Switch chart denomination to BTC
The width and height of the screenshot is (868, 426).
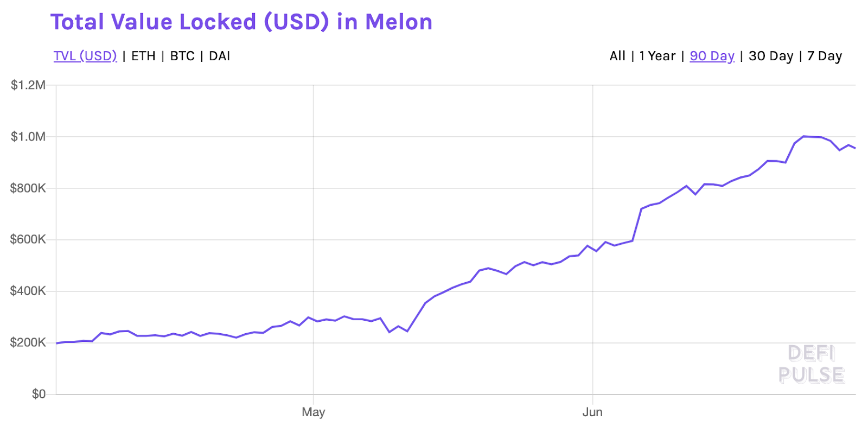[x=181, y=56]
